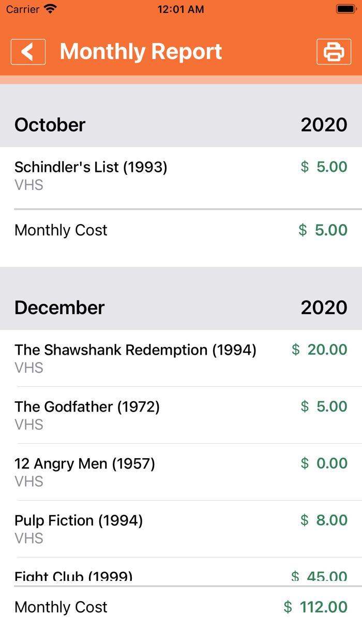362x644 pixels.
Task: Tap the back arrow in the navigation bar
Action: pyautogui.click(x=28, y=51)
